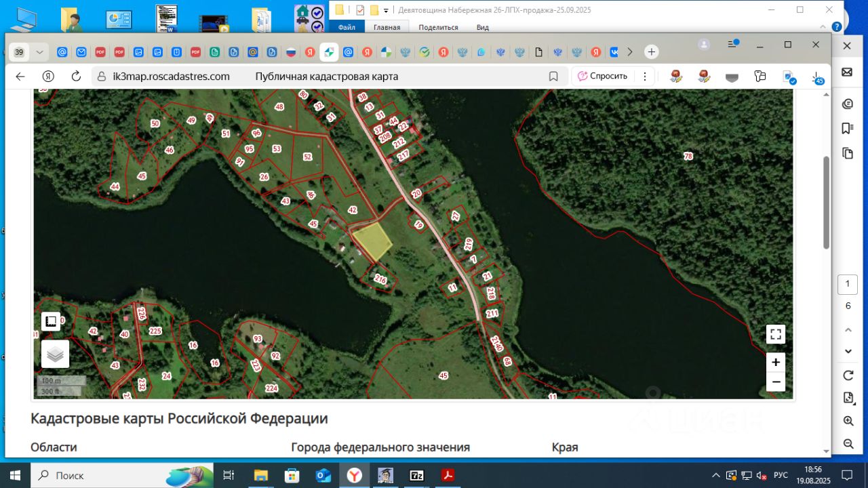Reload the page in browser
The height and width of the screenshot is (488, 868).
coord(76,76)
